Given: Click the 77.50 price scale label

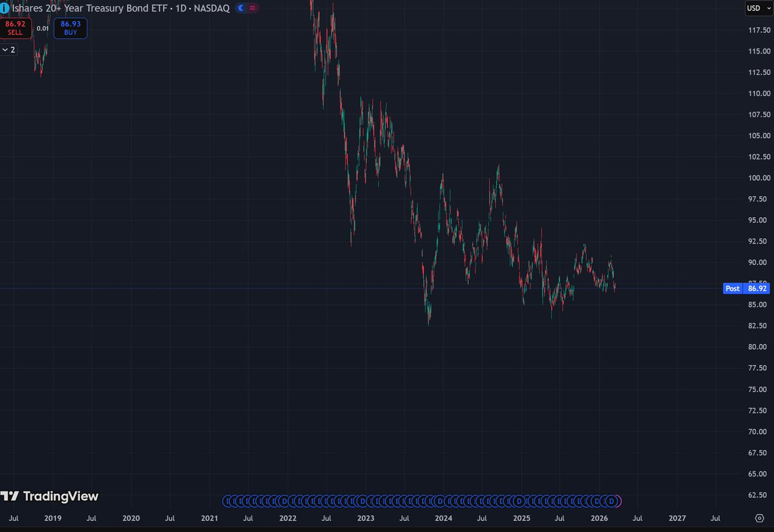Looking at the screenshot, I should coord(759,368).
